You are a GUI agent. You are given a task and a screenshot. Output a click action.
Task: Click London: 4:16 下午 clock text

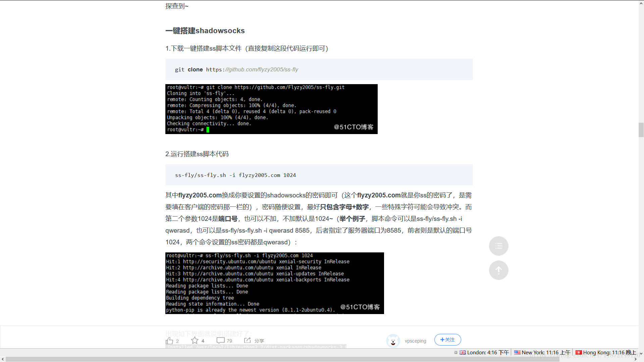[488, 353]
